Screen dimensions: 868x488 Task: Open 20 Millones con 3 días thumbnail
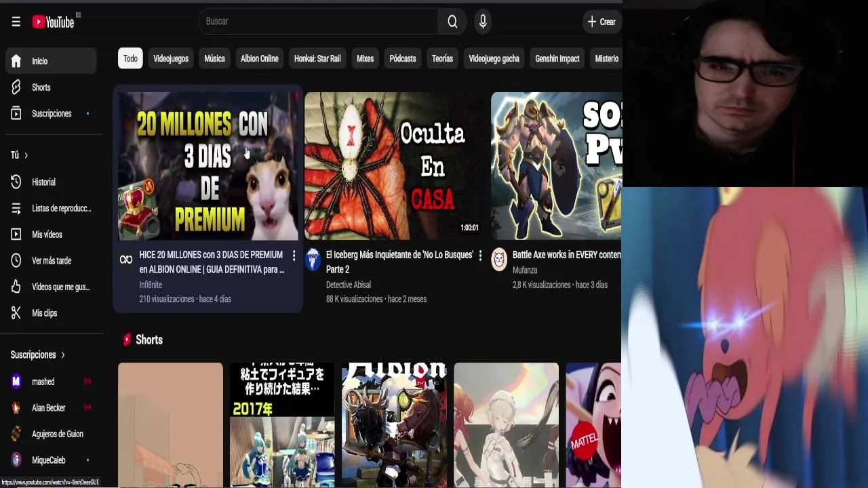208,166
